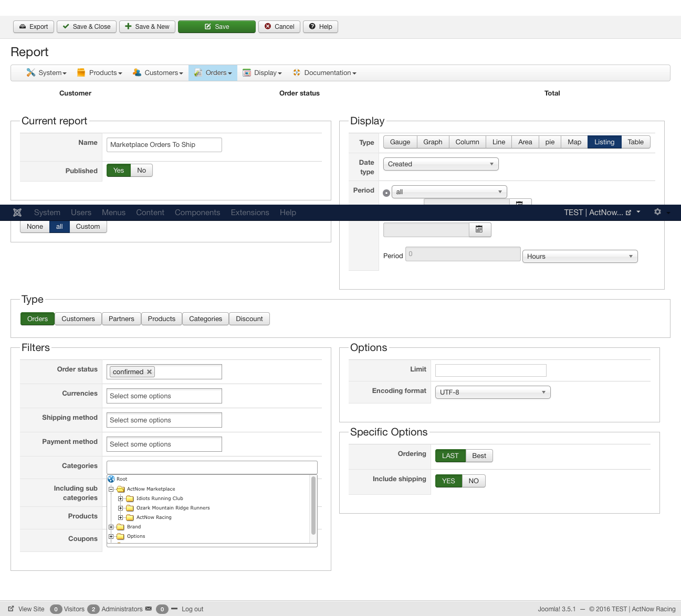Set Published to No

pos(142,171)
